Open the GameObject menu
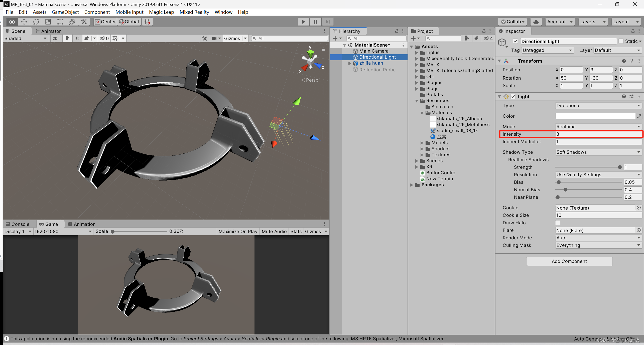The height and width of the screenshot is (345, 644). 65,12
